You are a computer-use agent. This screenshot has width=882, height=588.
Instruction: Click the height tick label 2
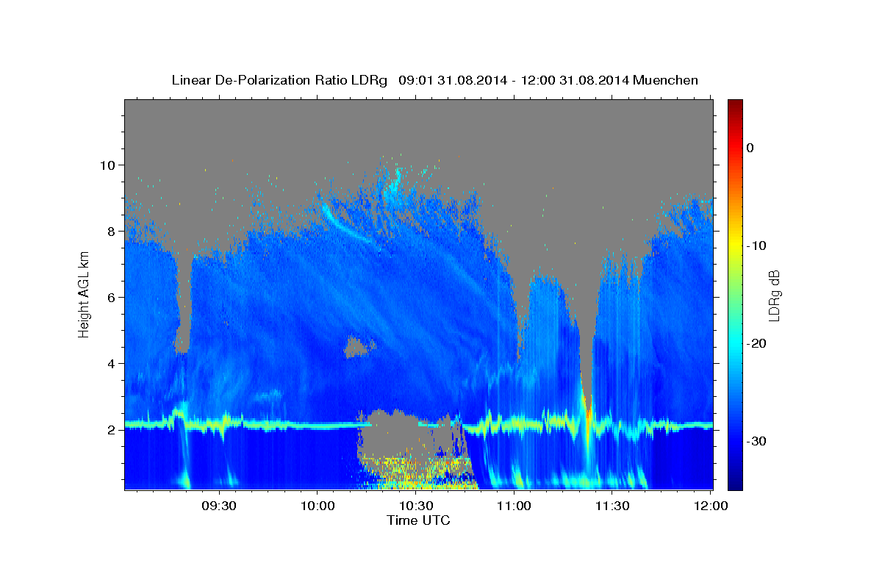click(x=112, y=429)
